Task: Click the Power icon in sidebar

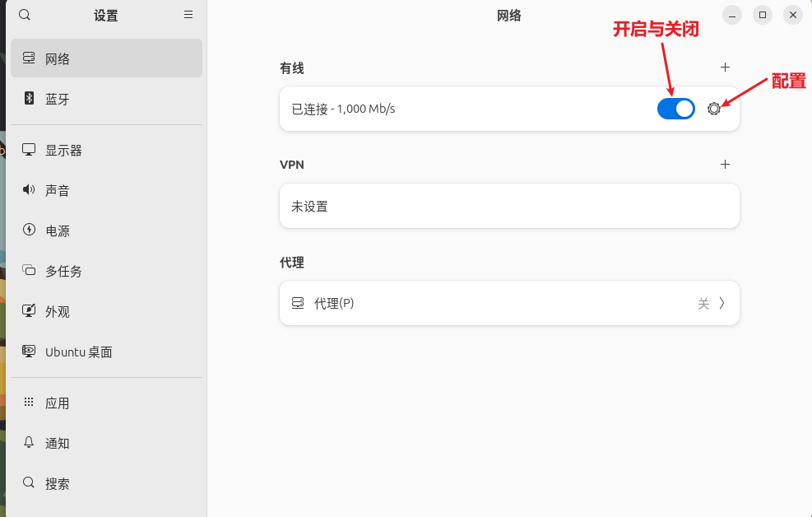Action: pyautogui.click(x=29, y=231)
